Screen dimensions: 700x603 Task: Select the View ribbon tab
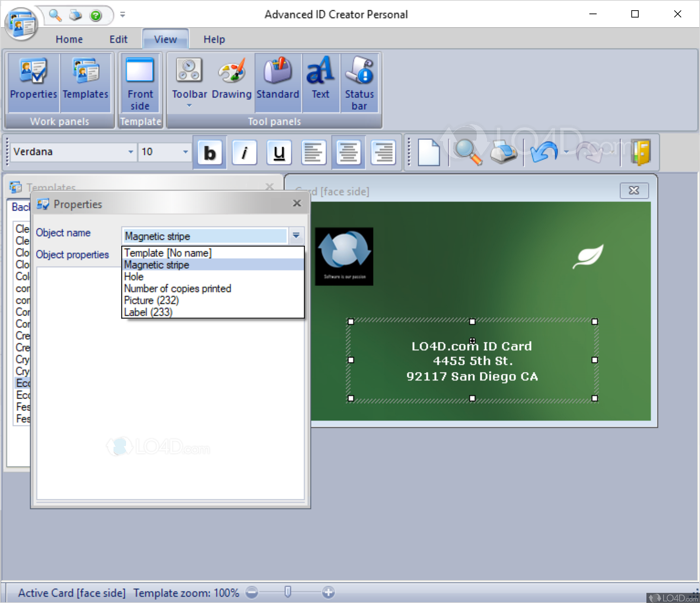coord(165,39)
